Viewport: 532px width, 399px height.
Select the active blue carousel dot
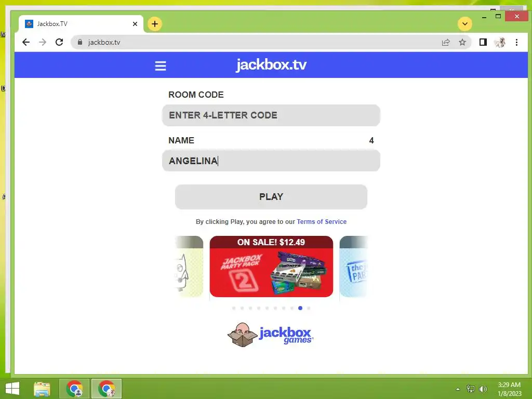pyautogui.click(x=300, y=308)
